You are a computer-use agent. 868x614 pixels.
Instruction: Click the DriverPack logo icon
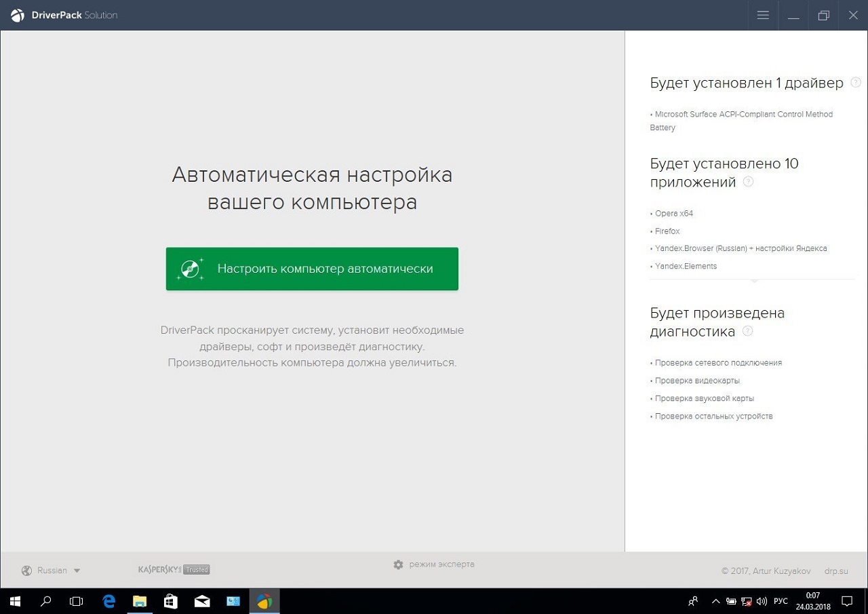click(18, 15)
